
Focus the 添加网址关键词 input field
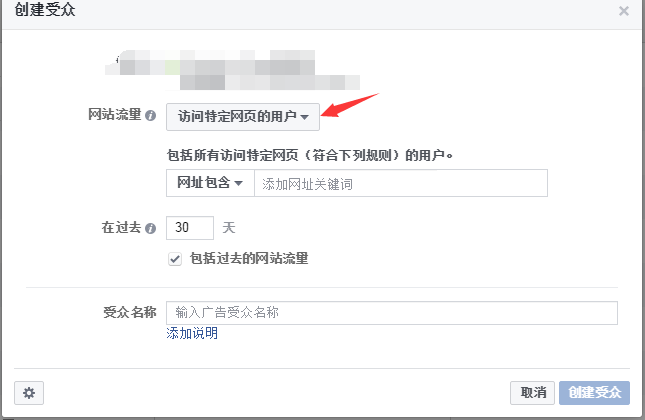pos(401,183)
